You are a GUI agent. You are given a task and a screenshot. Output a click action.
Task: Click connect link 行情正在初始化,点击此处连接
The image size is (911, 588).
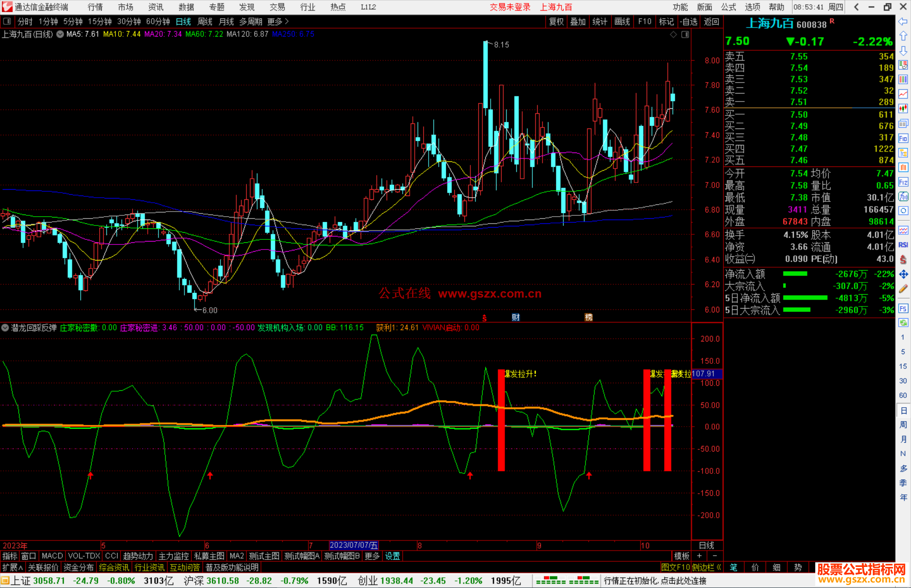point(655,581)
